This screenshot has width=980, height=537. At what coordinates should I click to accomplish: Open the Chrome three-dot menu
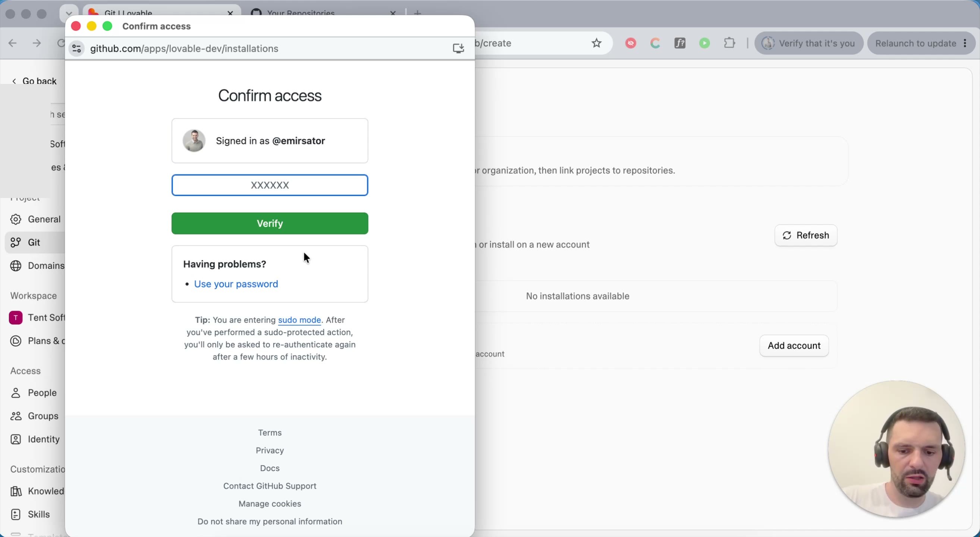[x=965, y=43]
